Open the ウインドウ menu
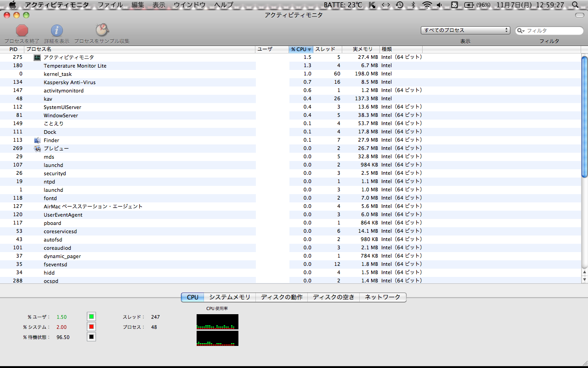Image resolution: width=588 pixels, height=368 pixels. (190, 5)
